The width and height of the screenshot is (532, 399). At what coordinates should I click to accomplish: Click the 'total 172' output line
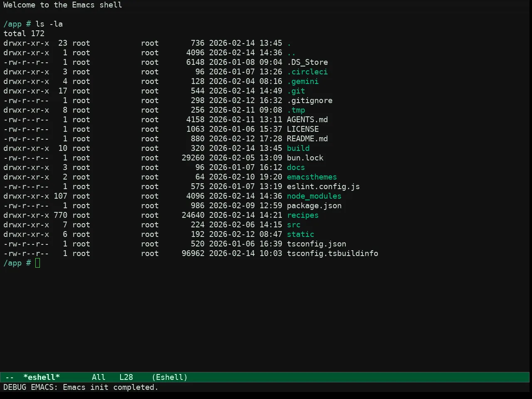24,34
